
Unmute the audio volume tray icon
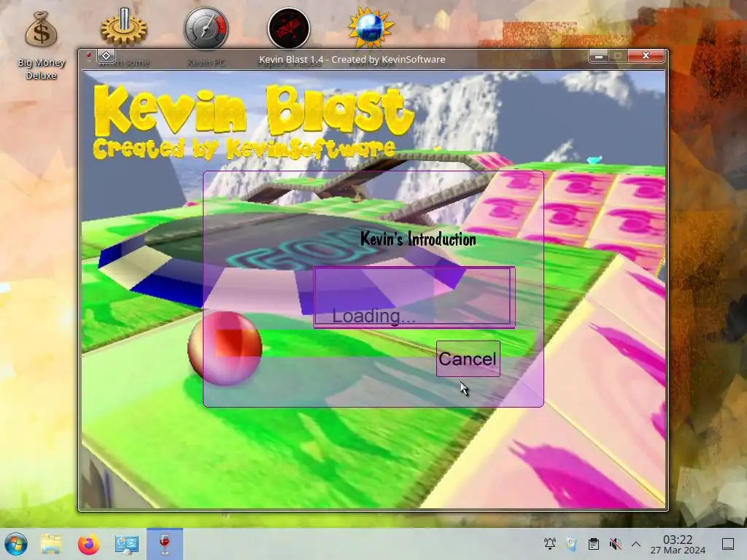(615, 543)
